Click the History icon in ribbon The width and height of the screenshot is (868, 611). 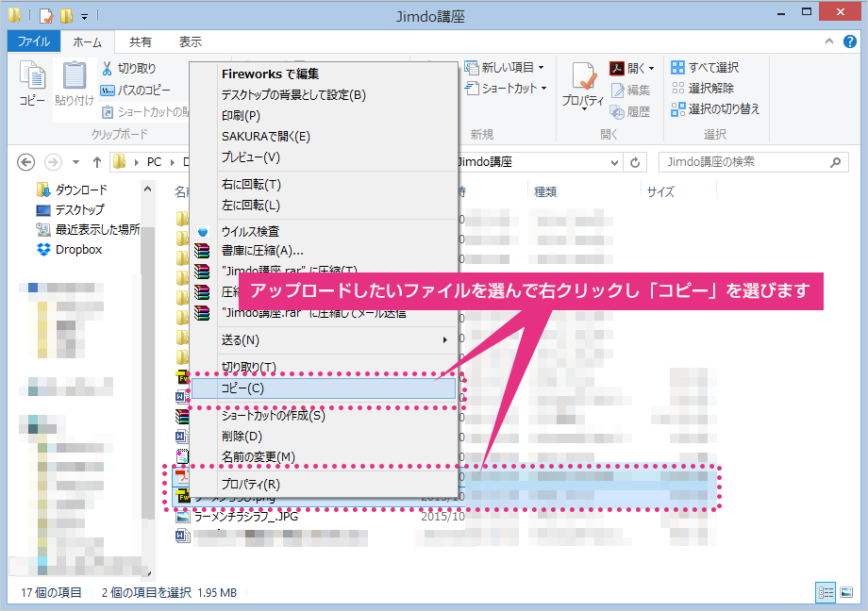pos(617,112)
